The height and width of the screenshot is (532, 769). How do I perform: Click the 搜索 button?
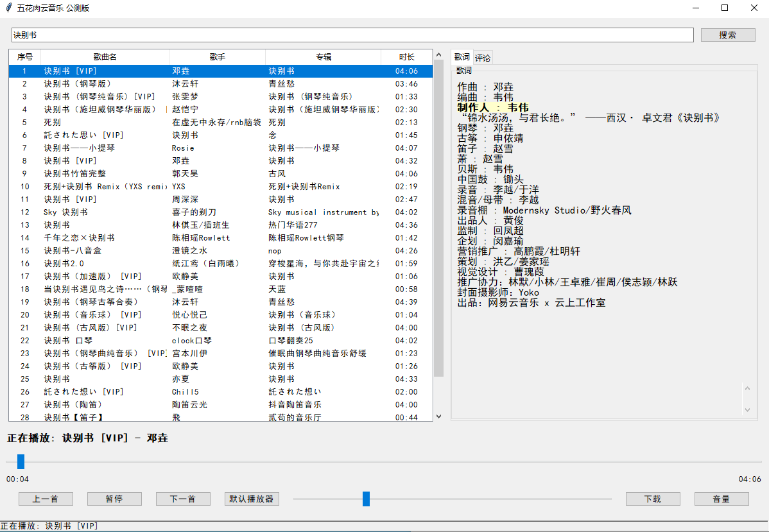(x=728, y=35)
